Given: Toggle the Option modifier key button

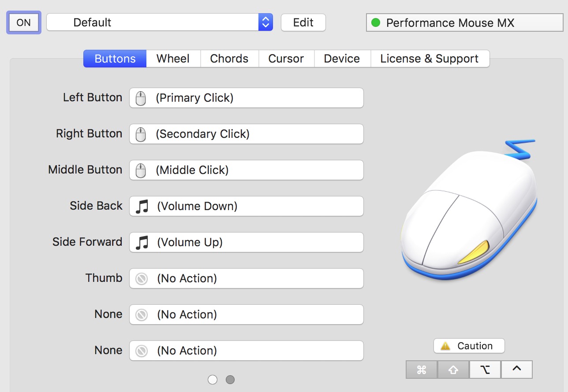Looking at the screenshot, I should [485, 370].
